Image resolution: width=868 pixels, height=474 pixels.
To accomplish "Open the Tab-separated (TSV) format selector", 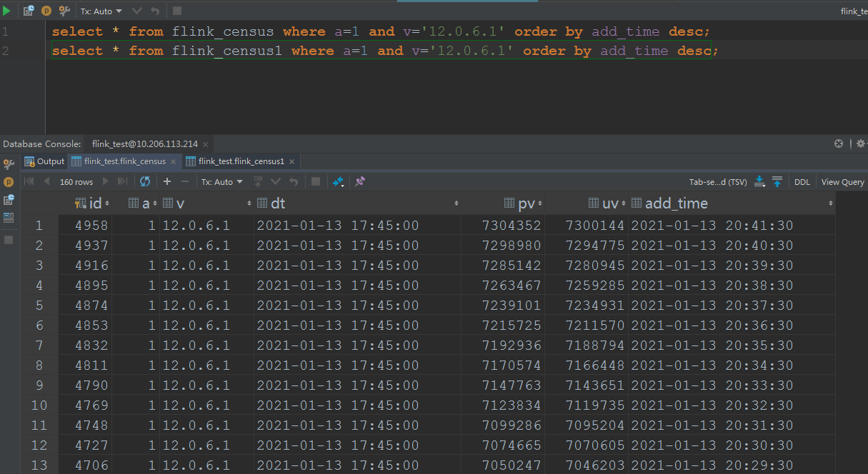I will point(717,182).
